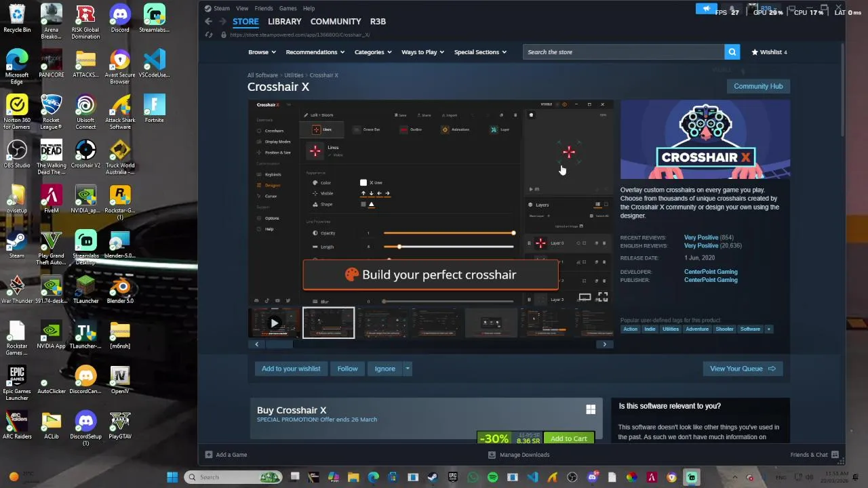868x488 pixels.
Task: Play the trailer video thumbnail
Action: [274, 323]
